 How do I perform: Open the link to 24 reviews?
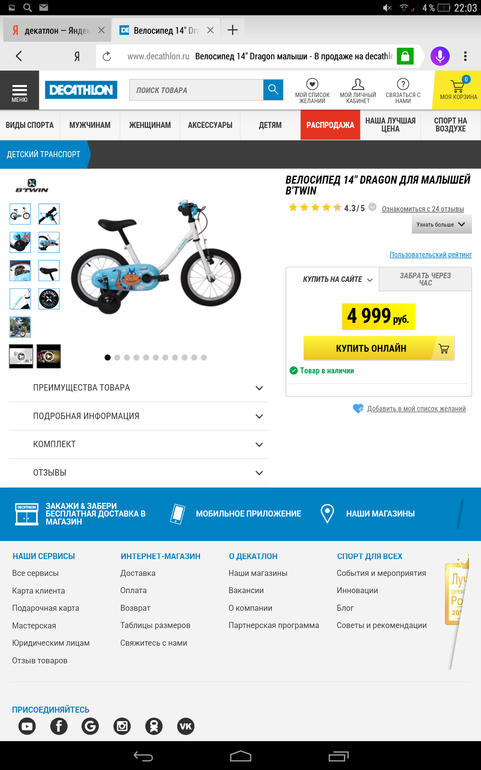423,209
